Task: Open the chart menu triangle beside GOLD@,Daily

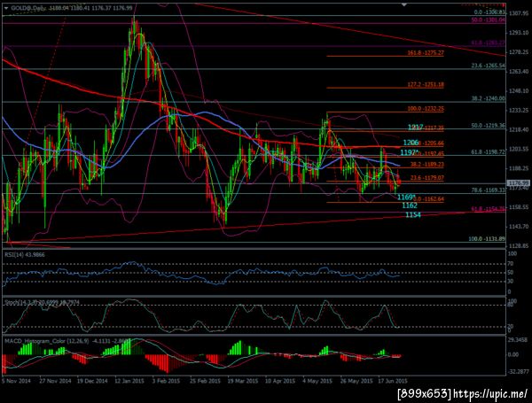Action: coord(6,8)
